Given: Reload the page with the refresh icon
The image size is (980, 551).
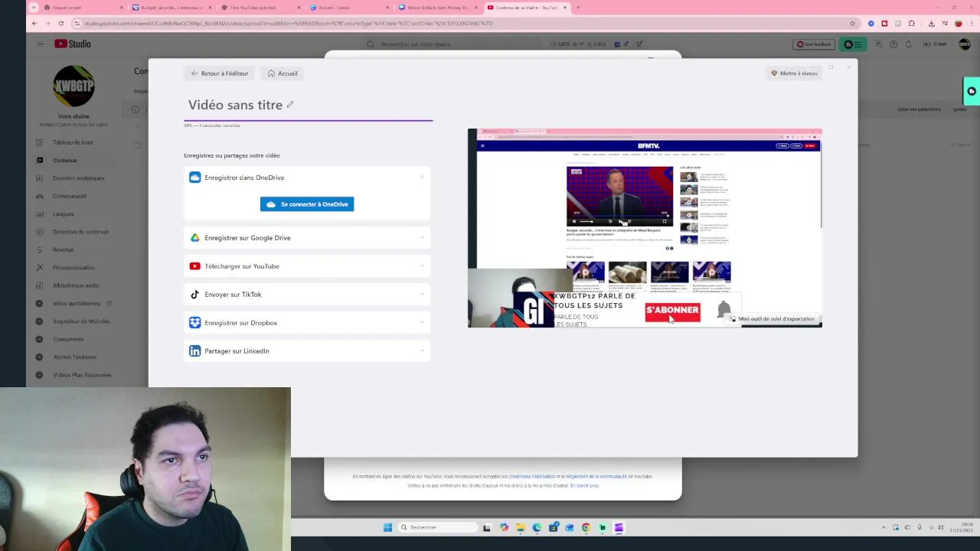Looking at the screenshot, I should [x=61, y=23].
